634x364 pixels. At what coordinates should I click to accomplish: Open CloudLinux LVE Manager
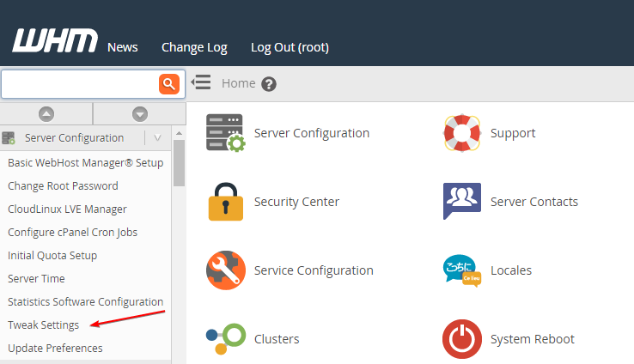click(x=67, y=209)
